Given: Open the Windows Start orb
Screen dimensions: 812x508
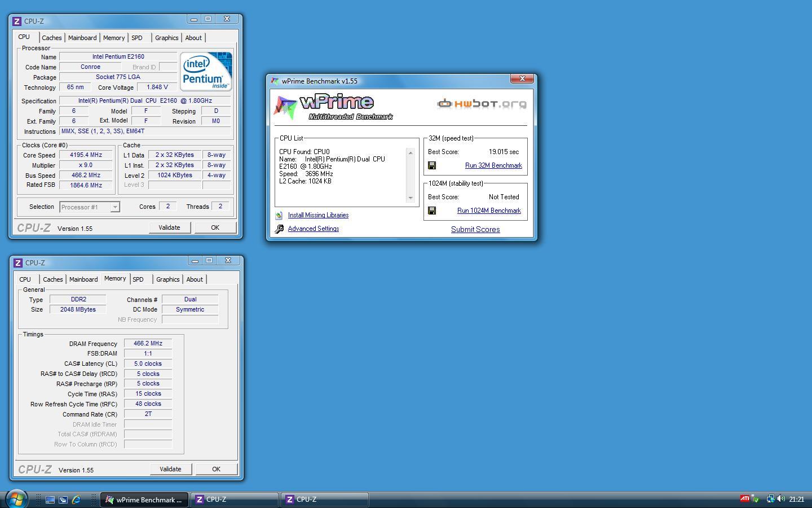Looking at the screenshot, I should 16,499.
